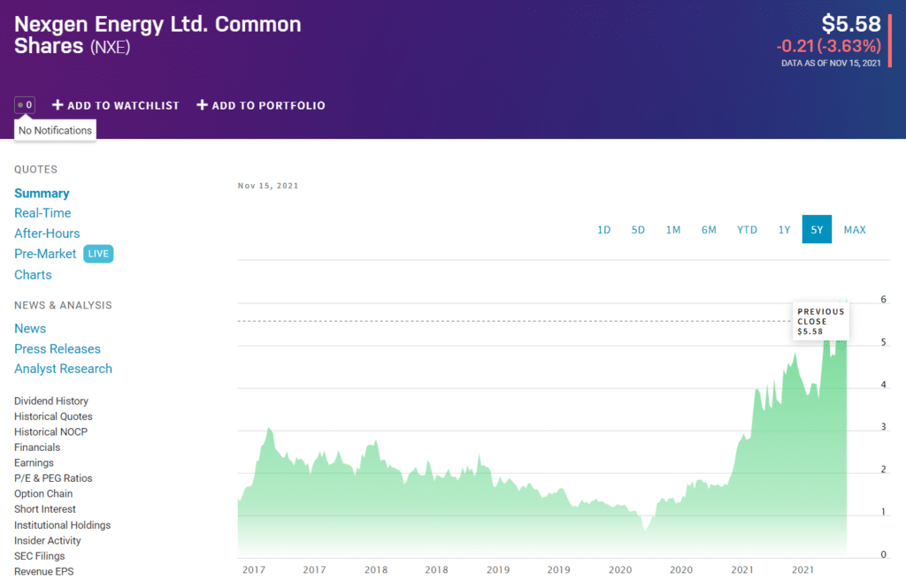The width and height of the screenshot is (906, 588).
Task: Open Historical Quotes
Action: (53, 416)
